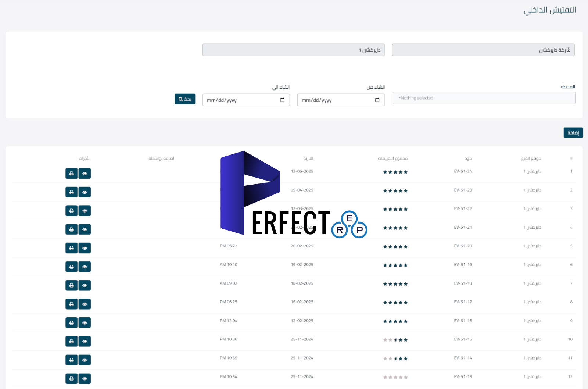View the EV-51-24 inspection record
The height and width of the screenshot is (389, 588).
(85, 174)
